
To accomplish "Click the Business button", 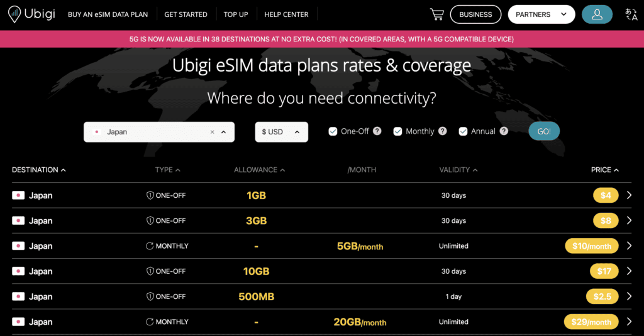I will click(475, 14).
